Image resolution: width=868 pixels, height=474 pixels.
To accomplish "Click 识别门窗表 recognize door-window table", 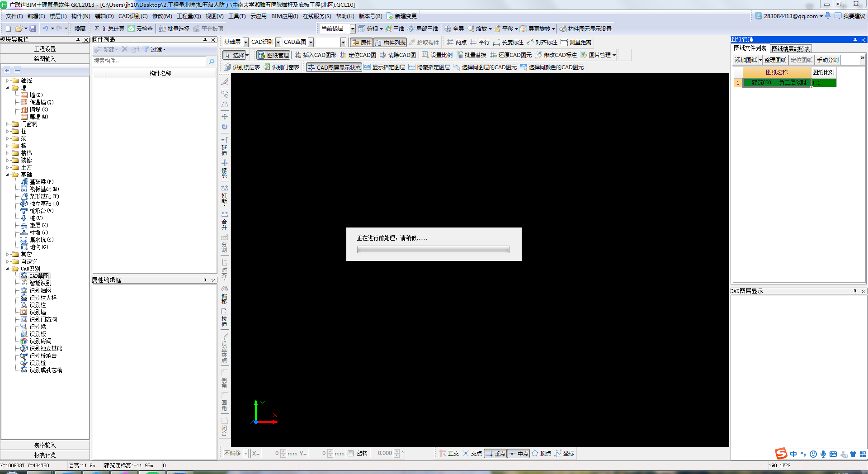I will coord(282,67).
